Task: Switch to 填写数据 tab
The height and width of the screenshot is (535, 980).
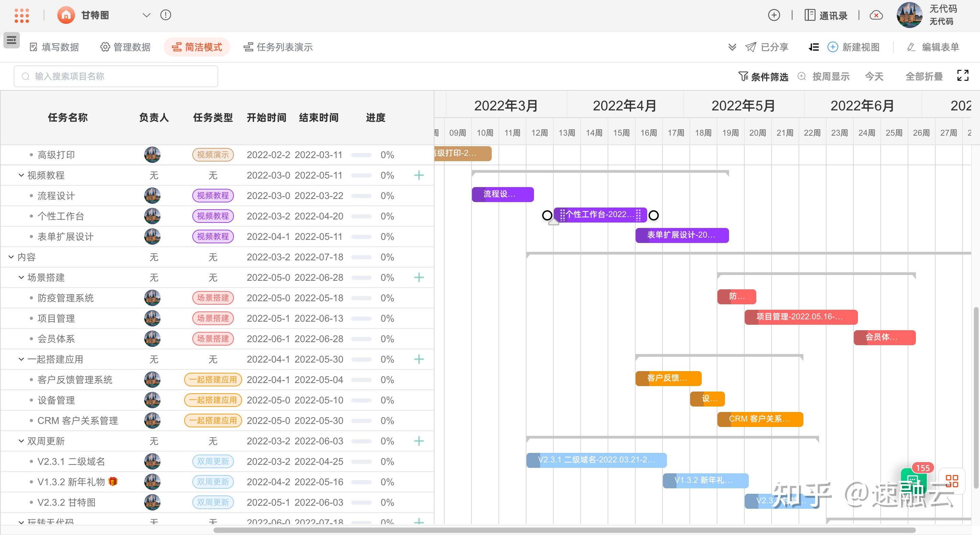Action: click(x=55, y=47)
